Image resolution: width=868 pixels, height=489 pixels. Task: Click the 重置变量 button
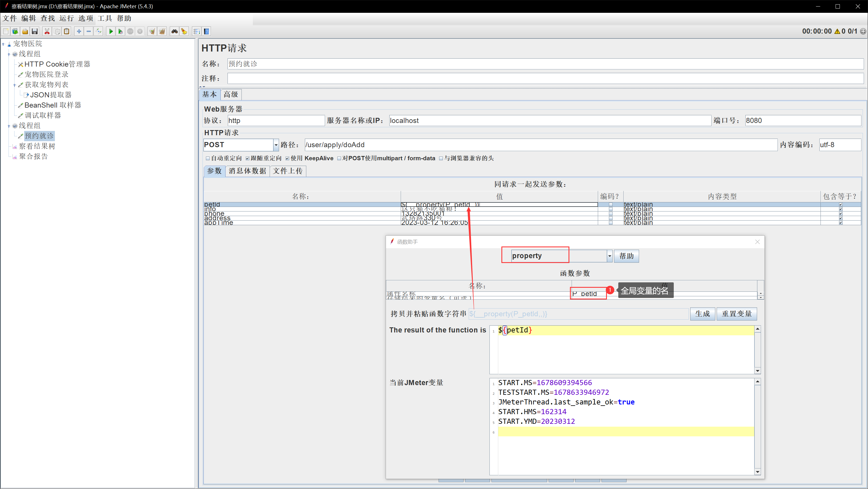[x=736, y=314]
